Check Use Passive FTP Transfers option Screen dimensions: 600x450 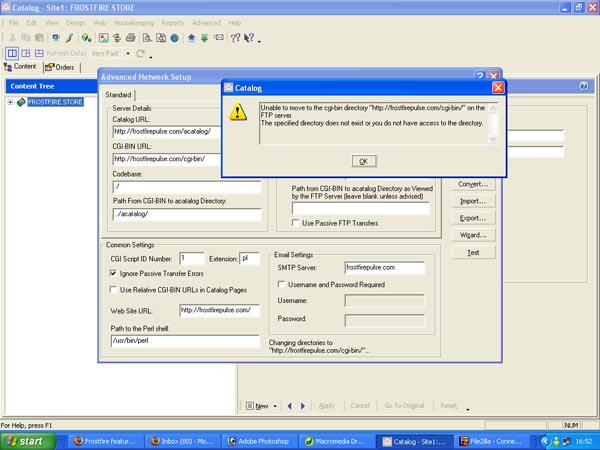[x=295, y=222]
